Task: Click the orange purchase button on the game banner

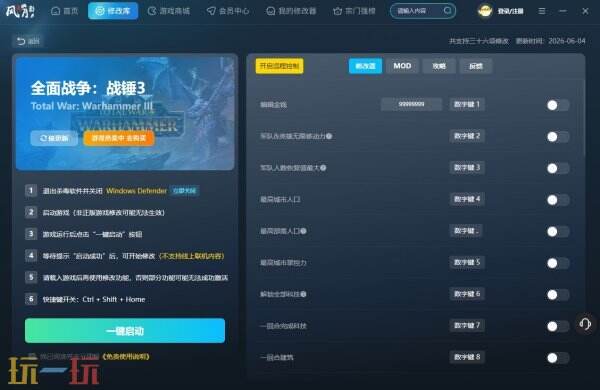Action: click(x=119, y=138)
